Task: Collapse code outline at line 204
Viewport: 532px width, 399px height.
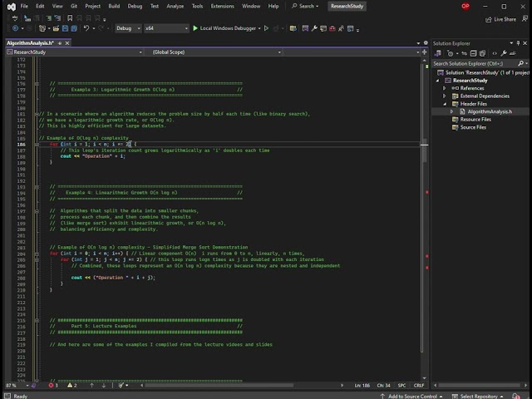Action: (37, 254)
